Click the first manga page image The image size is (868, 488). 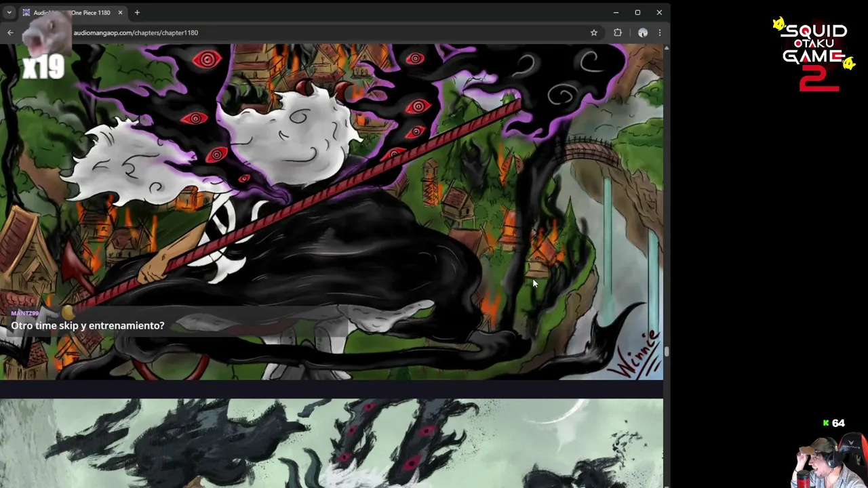332,211
